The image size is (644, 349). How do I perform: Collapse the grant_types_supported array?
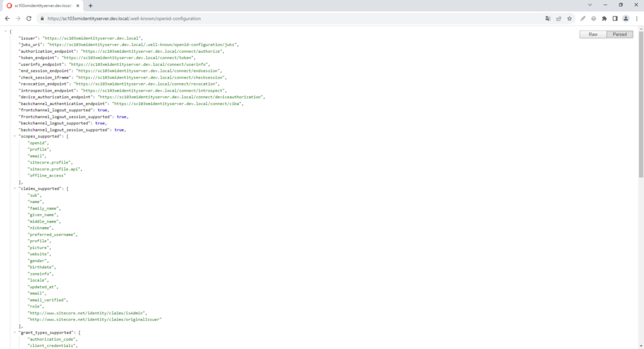pos(15,333)
